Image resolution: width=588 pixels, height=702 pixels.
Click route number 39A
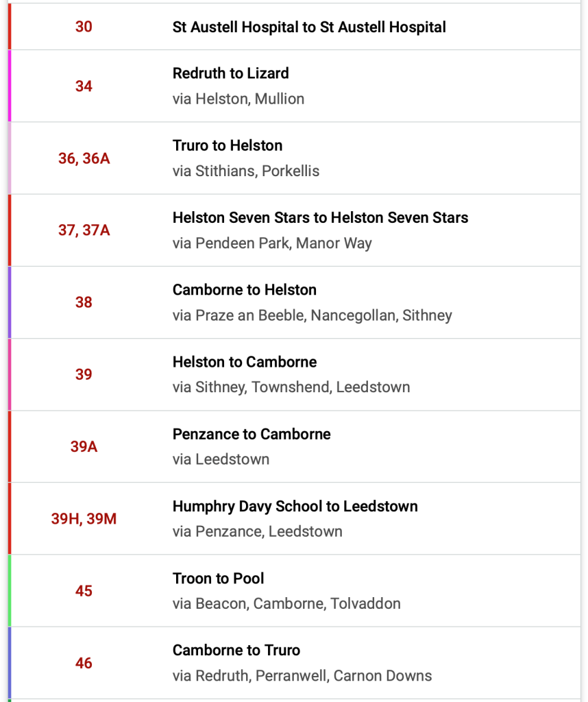[x=84, y=447]
